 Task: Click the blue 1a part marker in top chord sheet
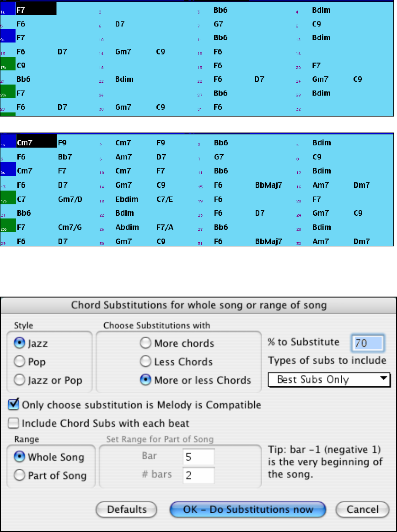point(8,9)
